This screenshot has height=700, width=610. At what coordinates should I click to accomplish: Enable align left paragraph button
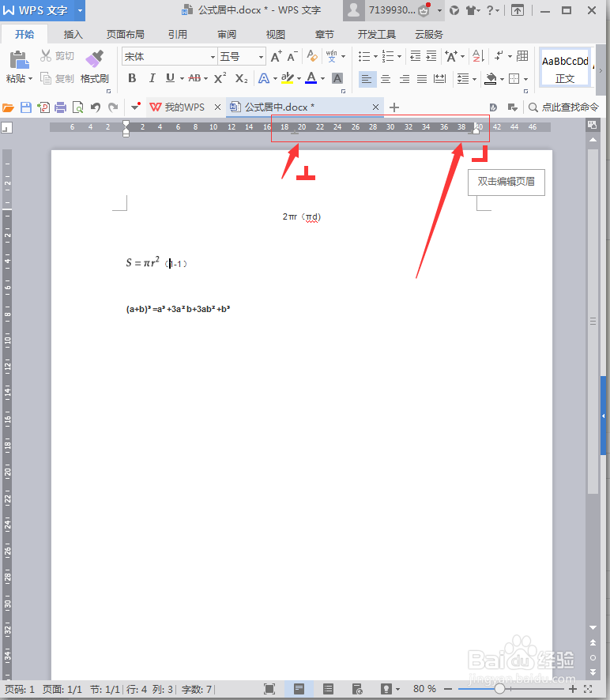367,79
